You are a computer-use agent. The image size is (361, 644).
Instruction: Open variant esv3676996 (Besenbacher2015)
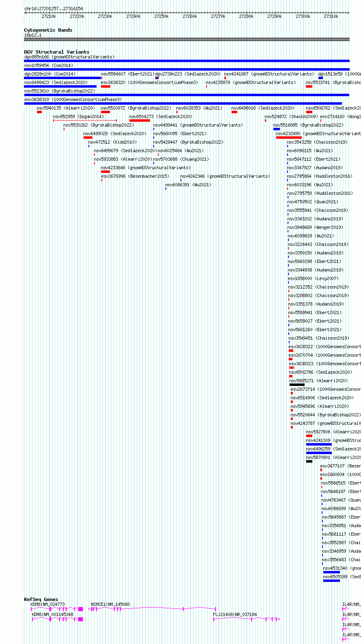pyautogui.click(x=135, y=176)
